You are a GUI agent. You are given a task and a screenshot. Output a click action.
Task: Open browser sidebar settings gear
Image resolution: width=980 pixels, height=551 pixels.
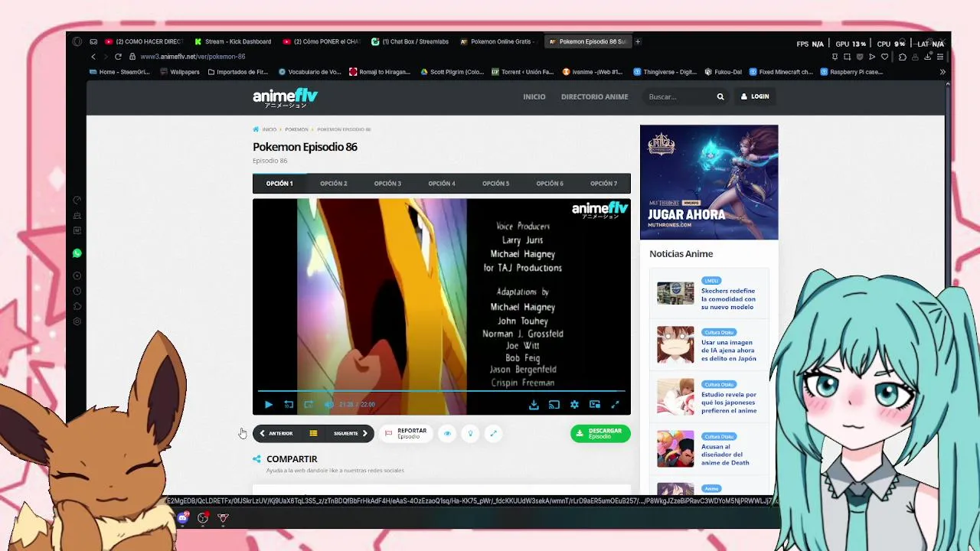pos(77,321)
